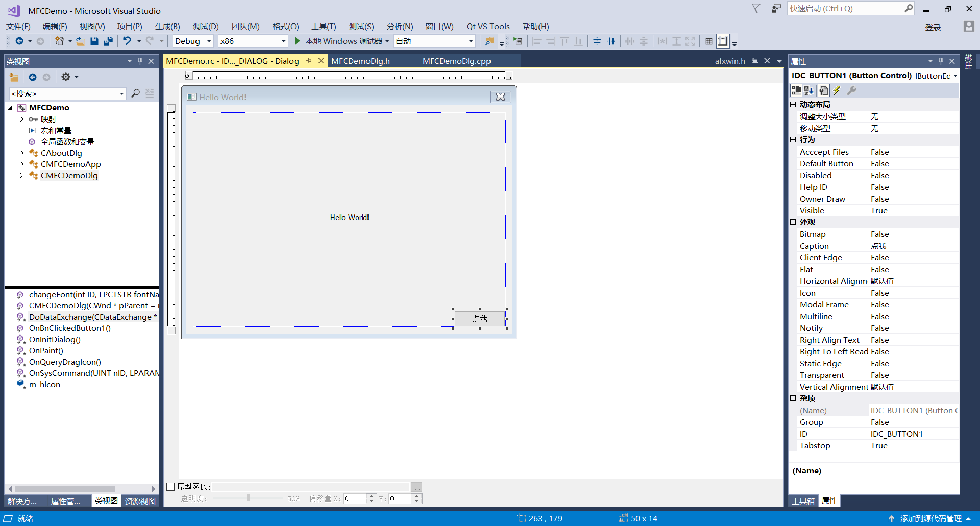This screenshot has width=980, height=526.
Task: Collapse the 动态布局 property category
Action: [793, 104]
